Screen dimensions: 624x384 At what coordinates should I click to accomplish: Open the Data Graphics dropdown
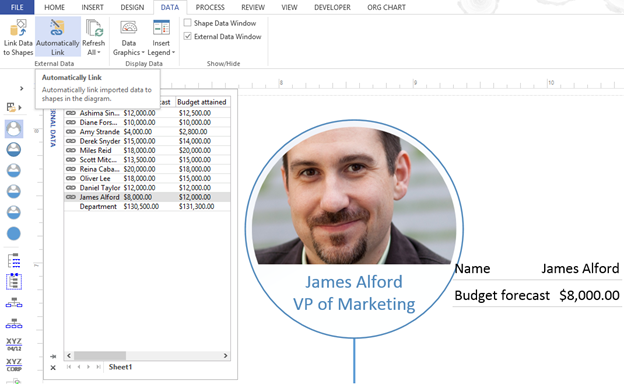click(x=129, y=37)
